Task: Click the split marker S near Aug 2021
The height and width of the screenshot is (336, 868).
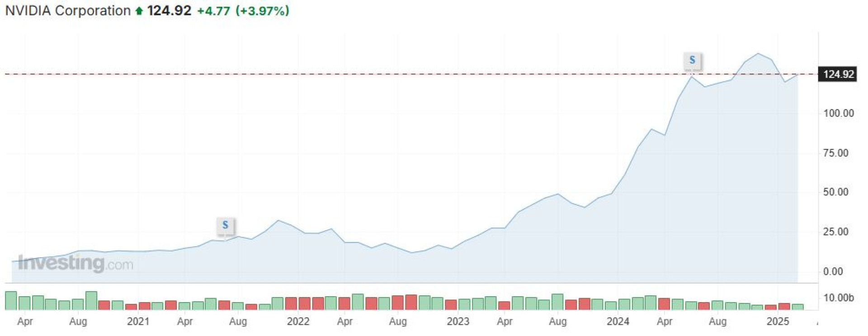Action: point(225,225)
